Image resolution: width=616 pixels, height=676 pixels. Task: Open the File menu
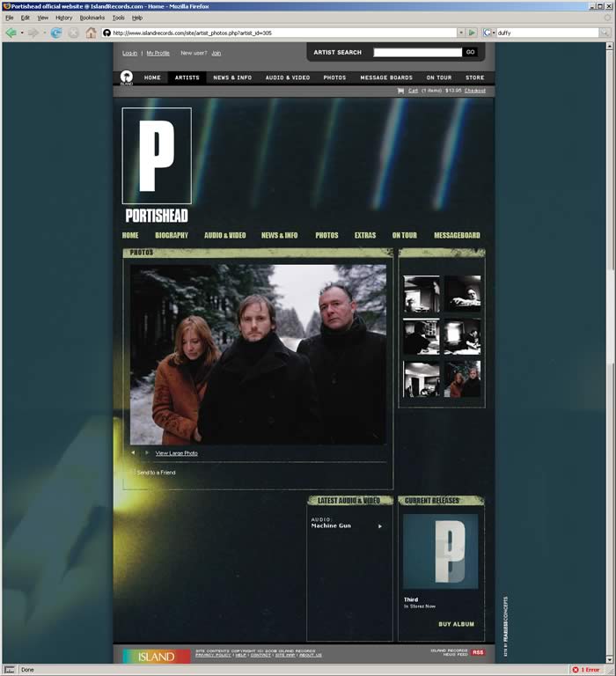click(x=10, y=18)
